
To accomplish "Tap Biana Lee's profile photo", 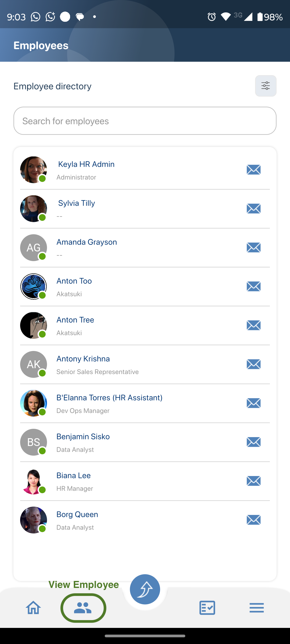I will click(34, 481).
